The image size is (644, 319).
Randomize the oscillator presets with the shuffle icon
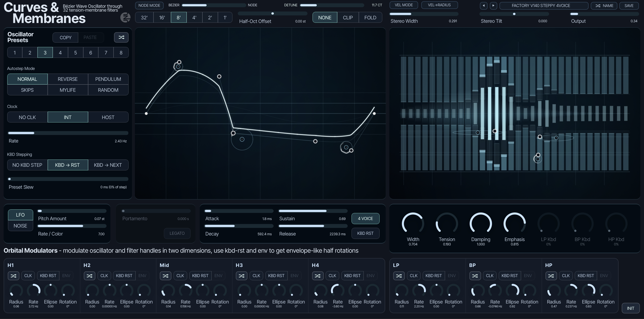point(121,37)
